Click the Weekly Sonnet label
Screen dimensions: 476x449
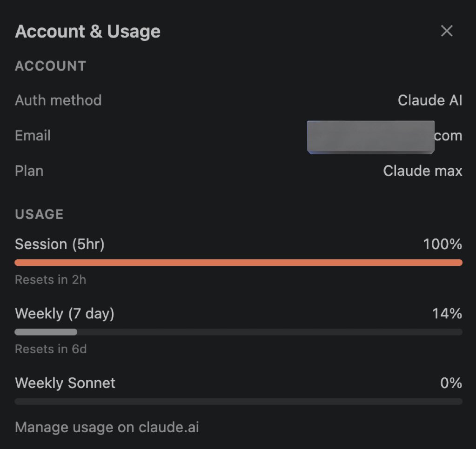click(65, 383)
